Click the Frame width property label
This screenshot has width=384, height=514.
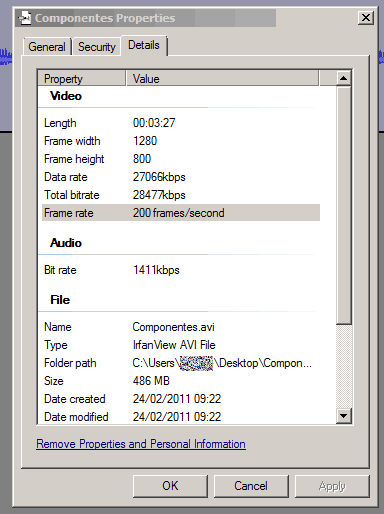[x=72, y=141]
